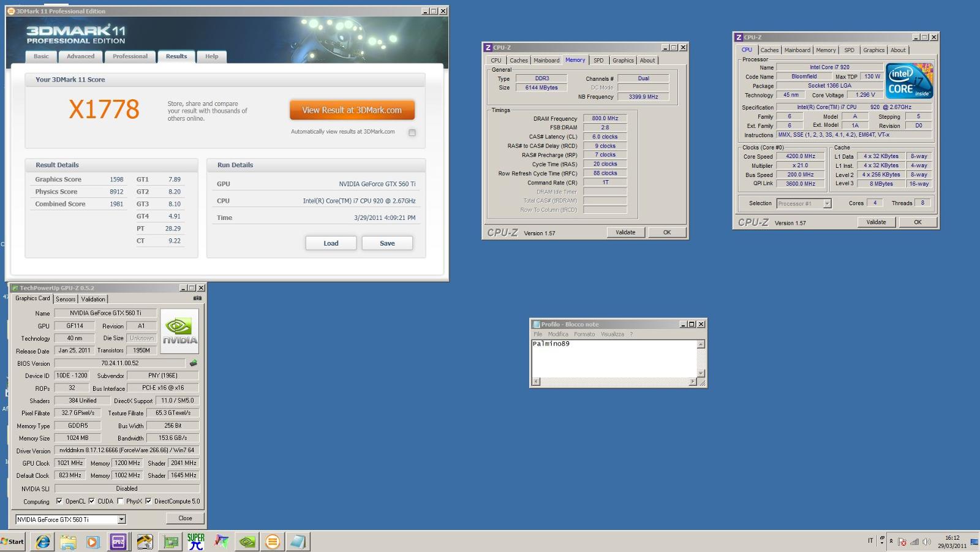This screenshot has width=980, height=552.
Task: Open Internet Explorer from taskbar
Action: (x=43, y=542)
